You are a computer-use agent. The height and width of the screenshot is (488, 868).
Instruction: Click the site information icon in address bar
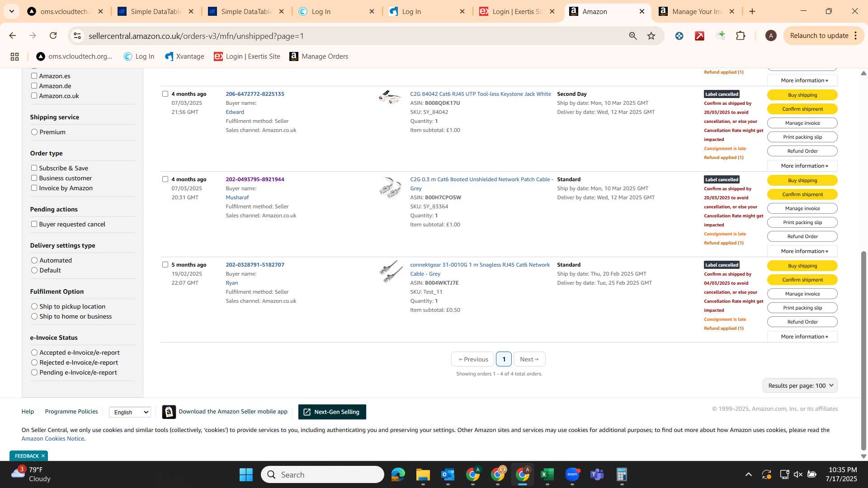tap(77, 36)
